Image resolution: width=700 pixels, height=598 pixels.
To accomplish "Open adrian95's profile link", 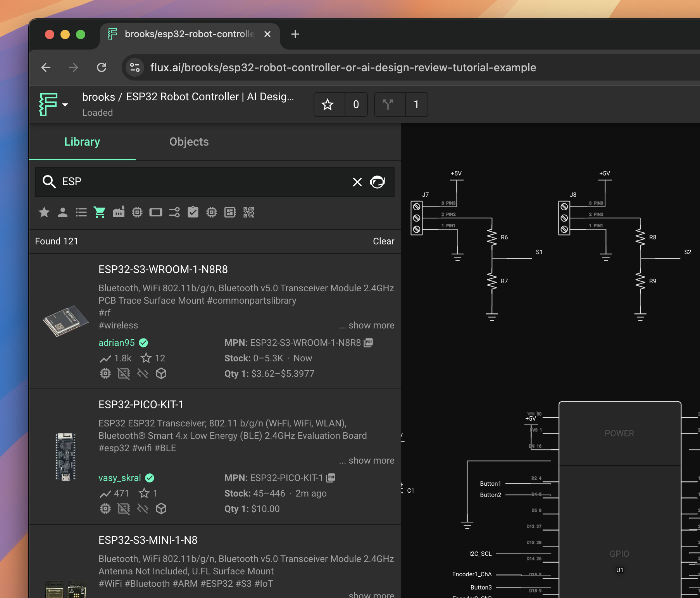I will (116, 343).
